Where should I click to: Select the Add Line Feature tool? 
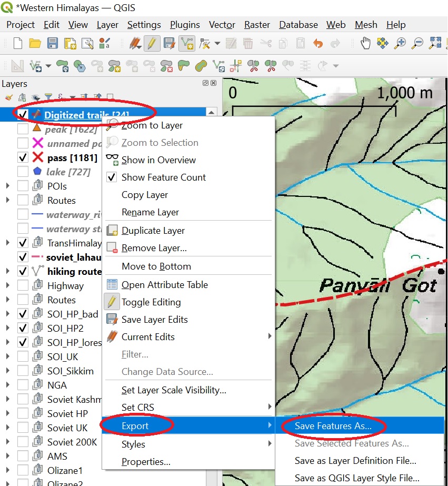pyautogui.click(x=187, y=43)
